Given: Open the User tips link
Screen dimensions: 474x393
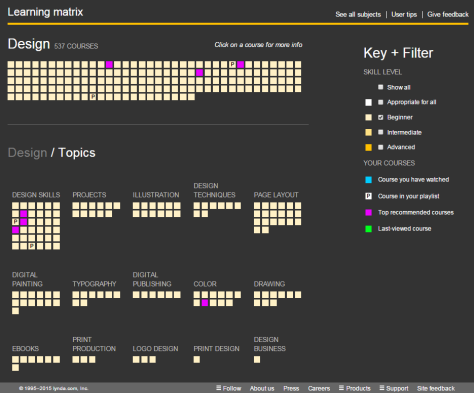Looking at the screenshot, I should pyautogui.click(x=404, y=14).
